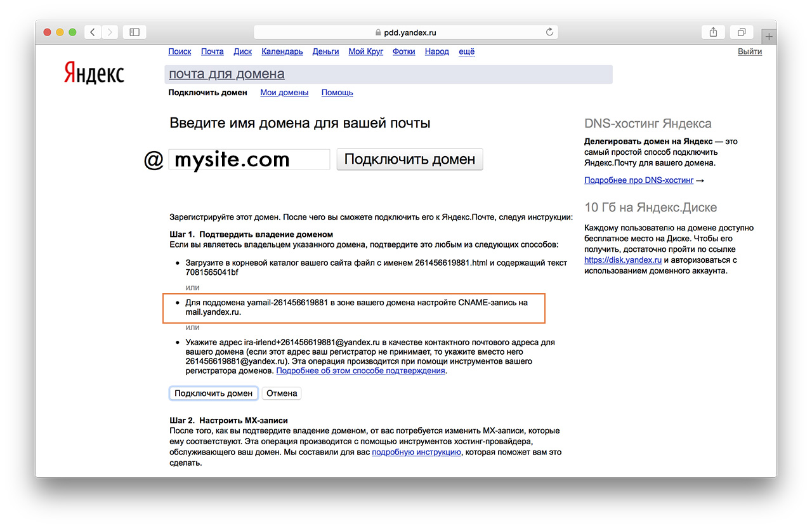Open the почта для домена heading link
Screen dimensions: 812x528
226,74
